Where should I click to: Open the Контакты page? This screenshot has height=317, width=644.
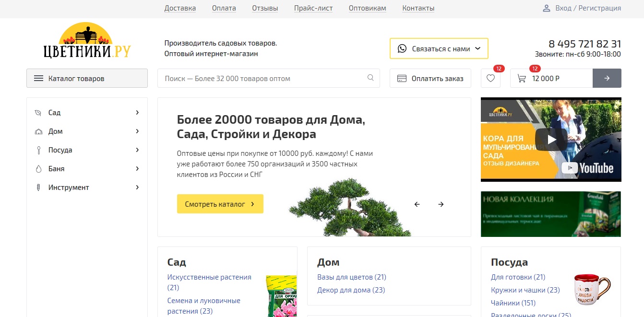pos(418,8)
